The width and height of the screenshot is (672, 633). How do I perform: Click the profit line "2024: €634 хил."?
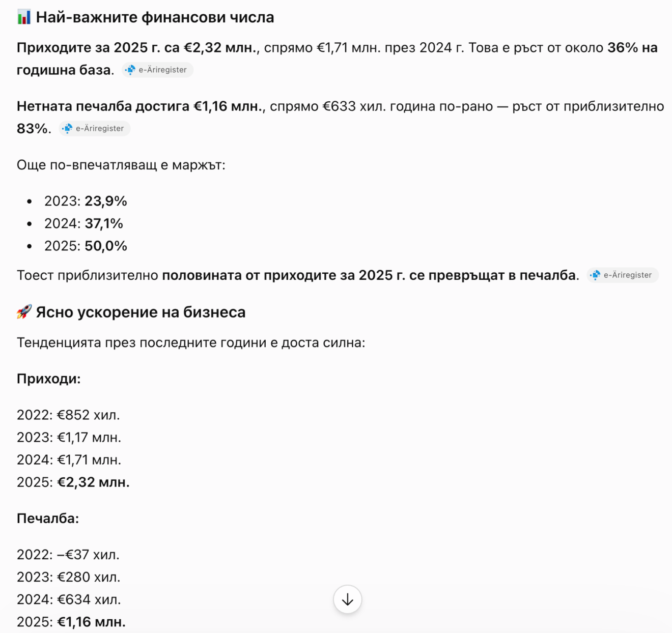click(69, 599)
